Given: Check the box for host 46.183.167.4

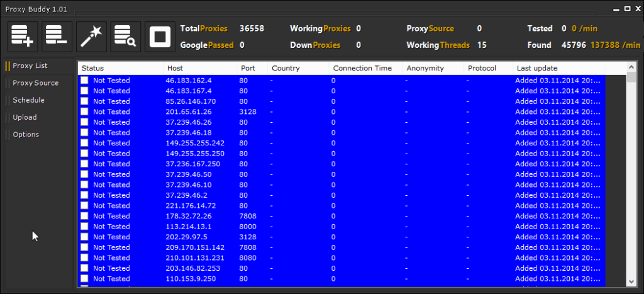Looking at the screenshot, I should pyautogui.click(x=84, y=91).
